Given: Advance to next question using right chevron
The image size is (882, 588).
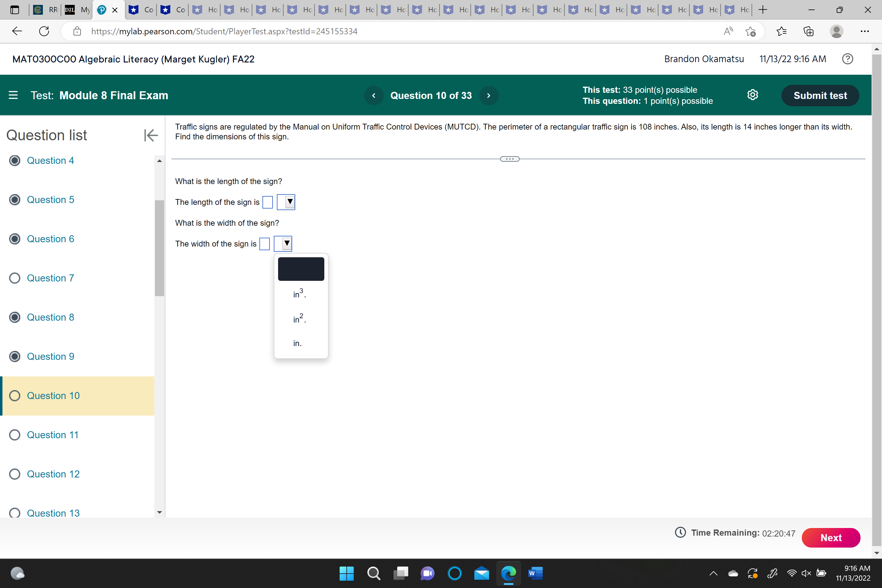Looking at the screenshot, I should pyautogui.click(x=489, y=96).
